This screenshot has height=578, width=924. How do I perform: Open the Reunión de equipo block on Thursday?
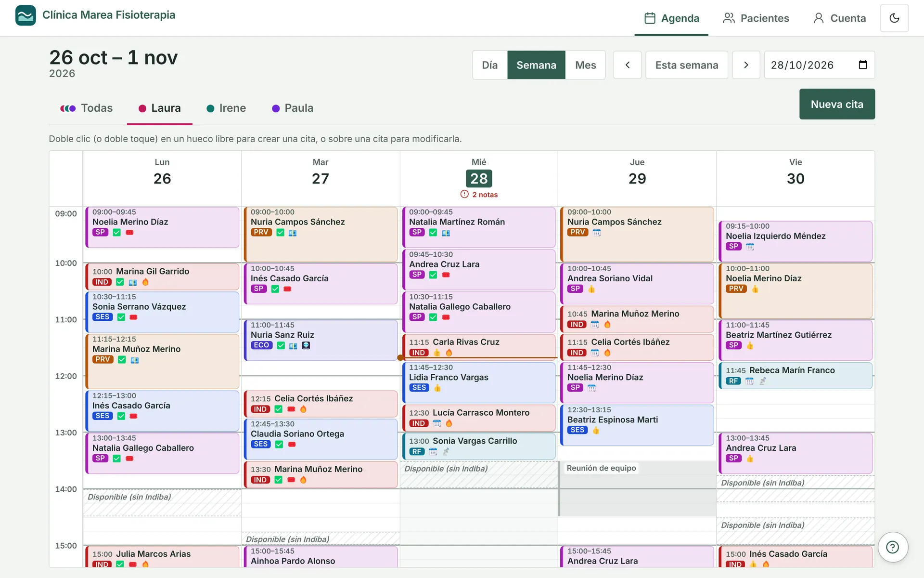[x=637, y=488]
